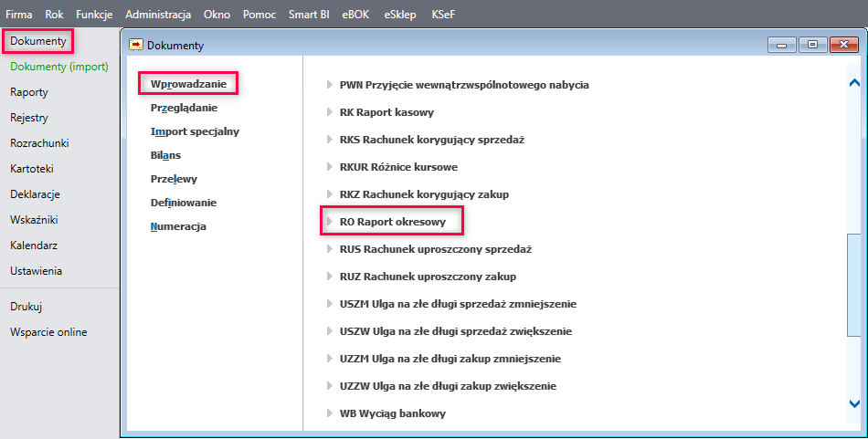Expand RKZ Rachunek korygujący zakup arrow
The width and height of the screenshot is (868, 439).
coord(329,194)
